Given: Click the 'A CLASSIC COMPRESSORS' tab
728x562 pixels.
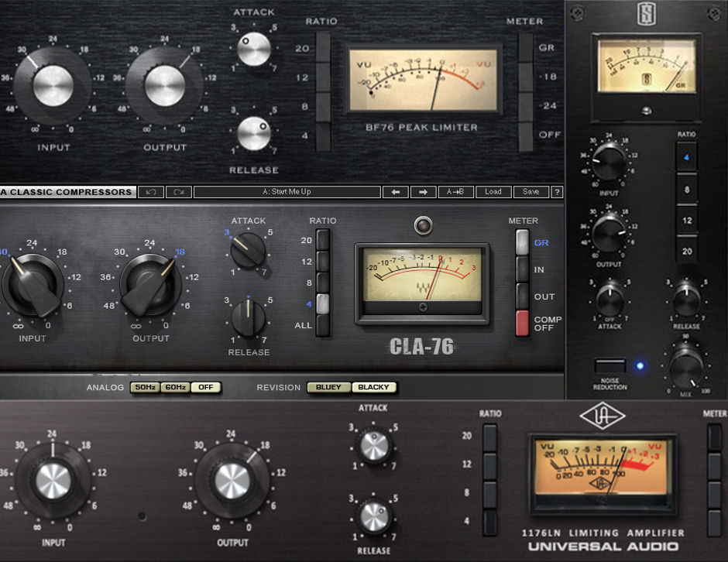Looking at the screenshot, I should 66,191.
